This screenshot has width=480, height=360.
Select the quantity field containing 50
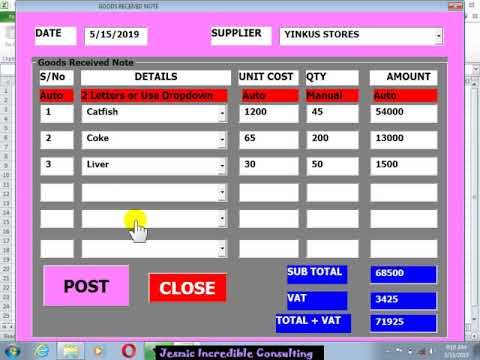332,166
